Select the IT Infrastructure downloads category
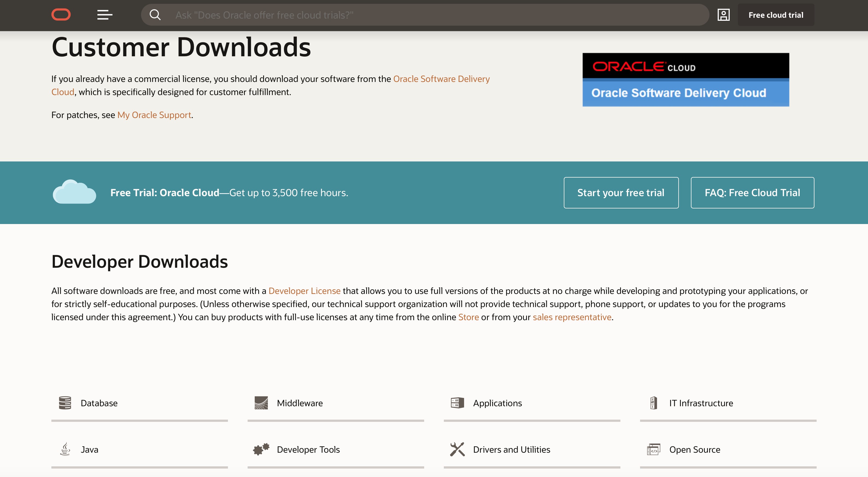Viewport: 868px width, 477px height. [x=728, y=403]
